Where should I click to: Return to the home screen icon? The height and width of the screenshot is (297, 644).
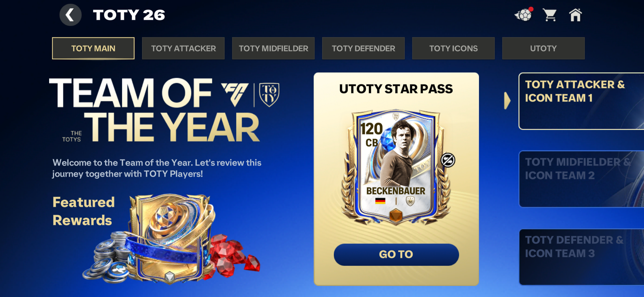575,15
